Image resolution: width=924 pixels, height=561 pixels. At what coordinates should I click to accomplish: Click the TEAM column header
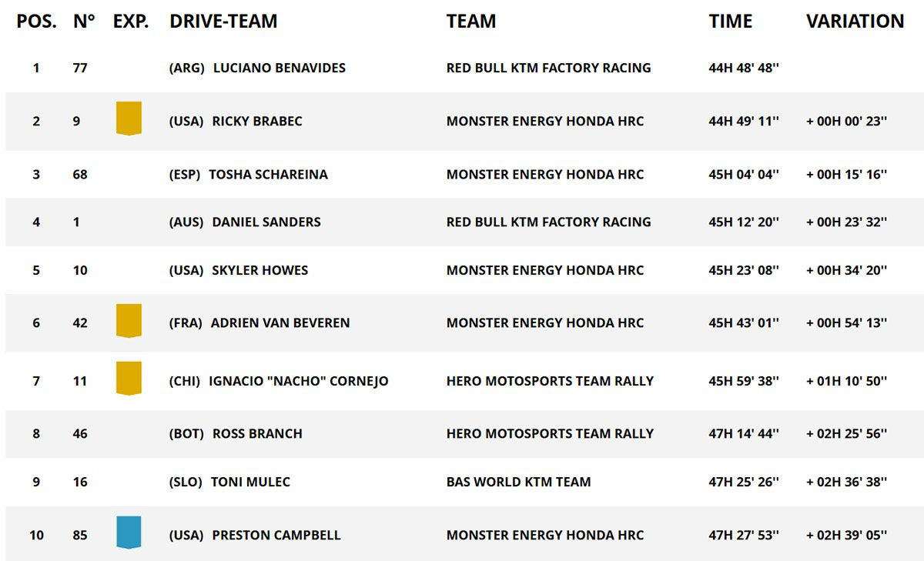(x=471, y=22)
